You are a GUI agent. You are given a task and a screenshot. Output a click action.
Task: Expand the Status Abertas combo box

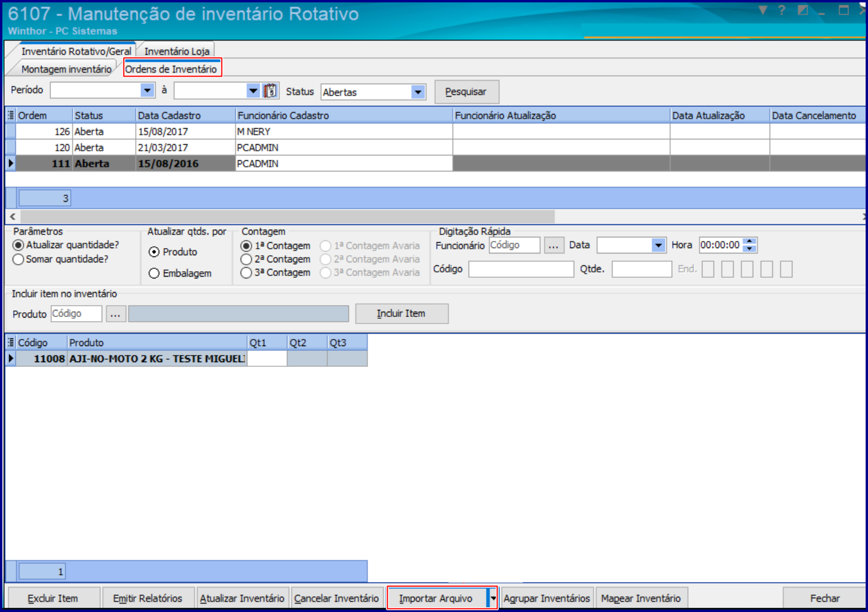(x=418, y=92)
